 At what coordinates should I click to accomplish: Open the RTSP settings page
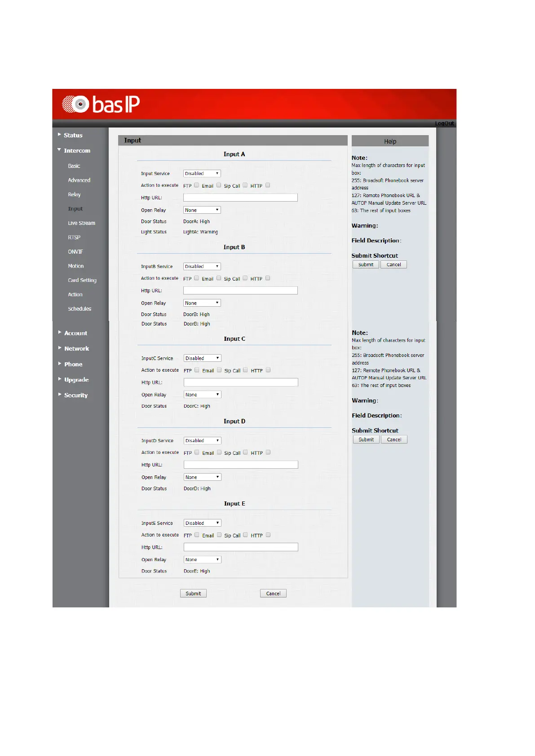(x=74, y=237)
